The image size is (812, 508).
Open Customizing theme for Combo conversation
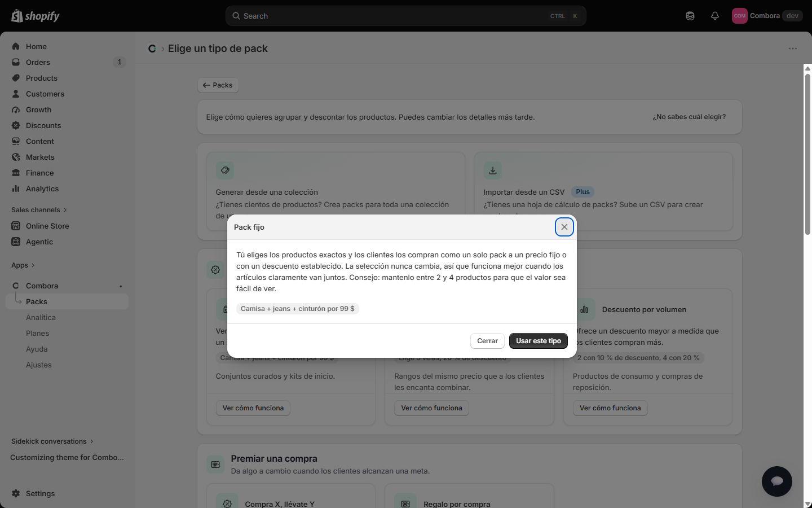[67, 457]
